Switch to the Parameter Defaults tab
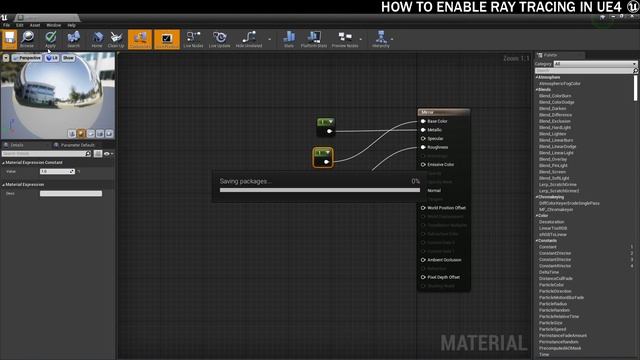 tap(74, 145)
